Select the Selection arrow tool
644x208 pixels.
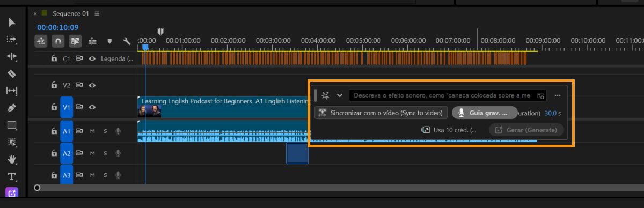[12, 23]
